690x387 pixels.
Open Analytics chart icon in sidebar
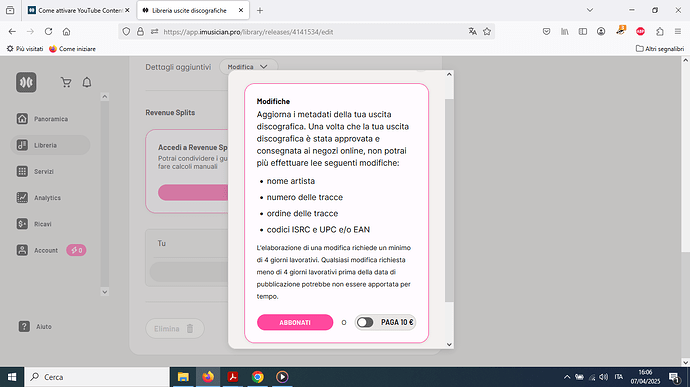point(22,198)
